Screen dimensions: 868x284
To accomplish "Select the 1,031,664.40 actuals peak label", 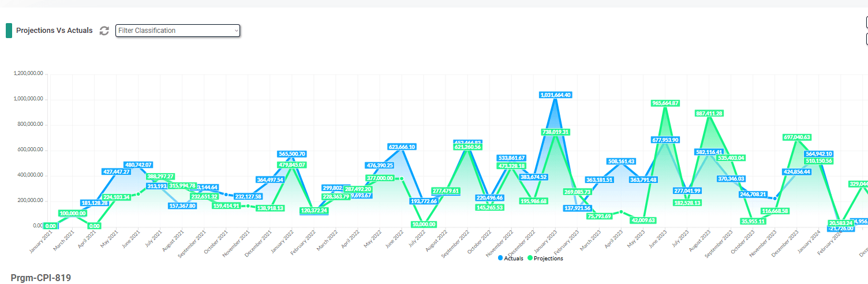I will point(555,95).
